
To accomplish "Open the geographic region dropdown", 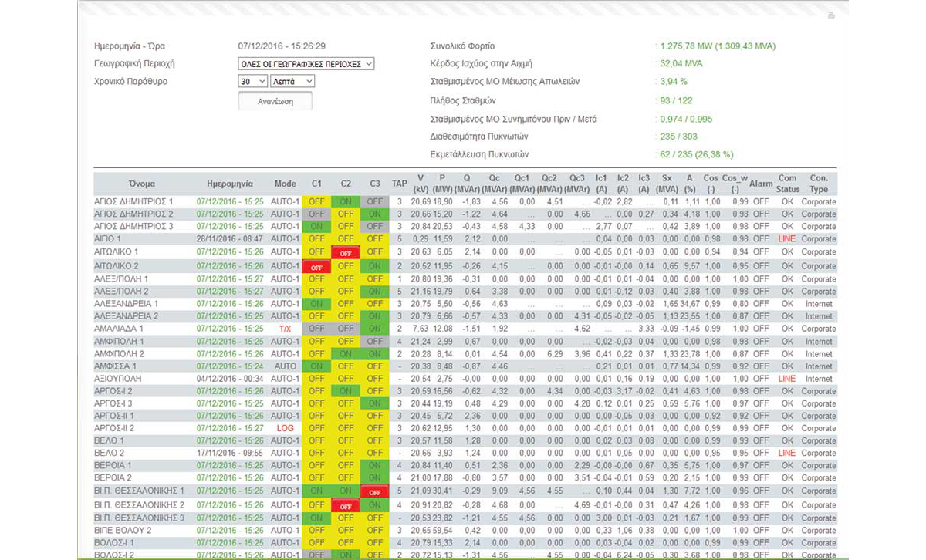I will [x=306, y=64].
